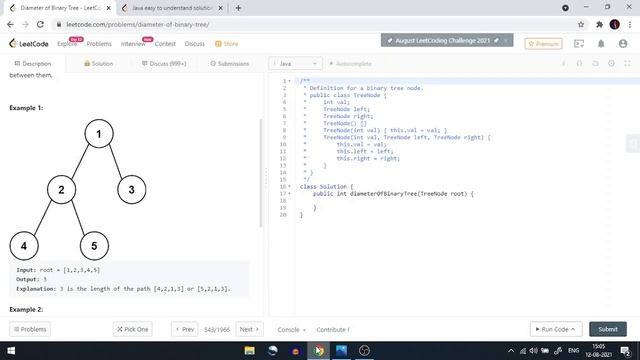Open the Store link
This screenshot has width=640, height=360.
227,44
